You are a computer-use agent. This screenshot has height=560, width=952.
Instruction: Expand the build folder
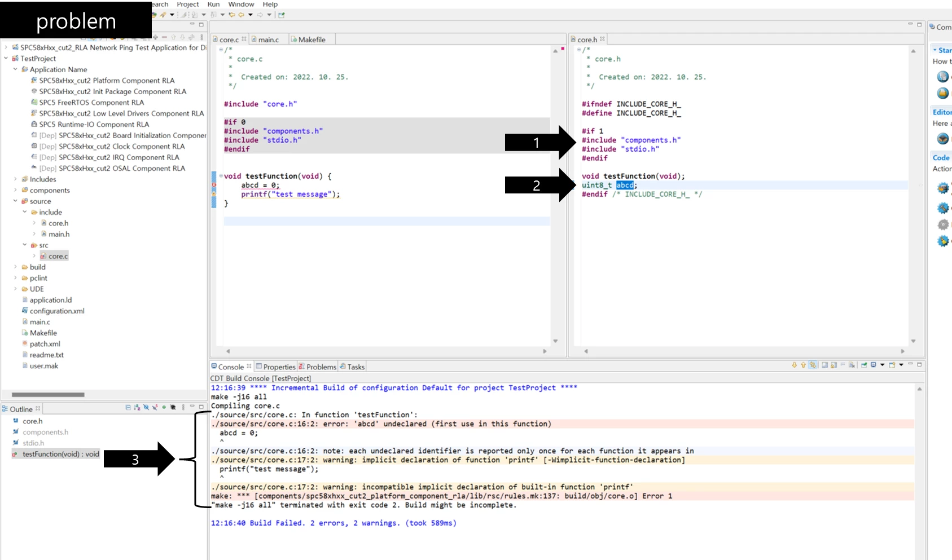[15, 267]
